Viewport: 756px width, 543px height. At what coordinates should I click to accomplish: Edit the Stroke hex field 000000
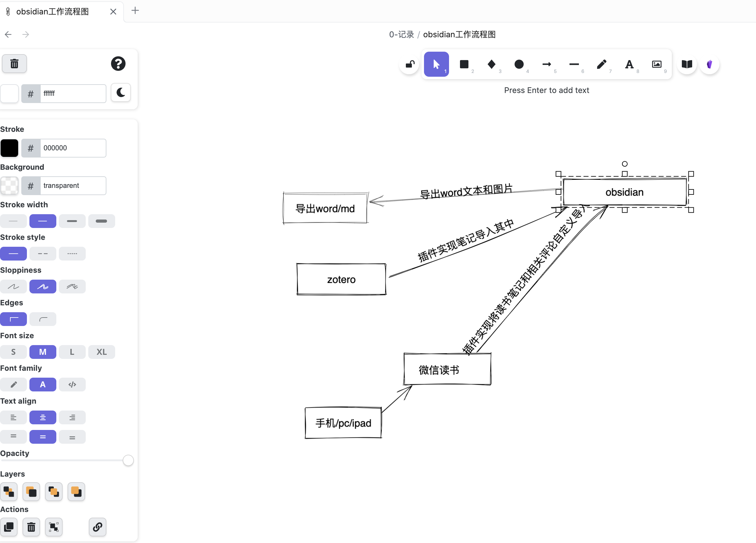point(73,148)
